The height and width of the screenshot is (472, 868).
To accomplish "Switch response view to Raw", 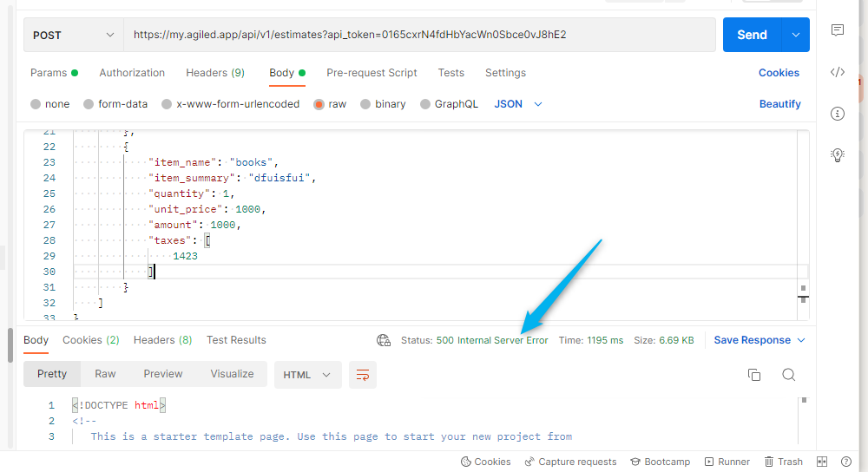I will coord(105,374).
